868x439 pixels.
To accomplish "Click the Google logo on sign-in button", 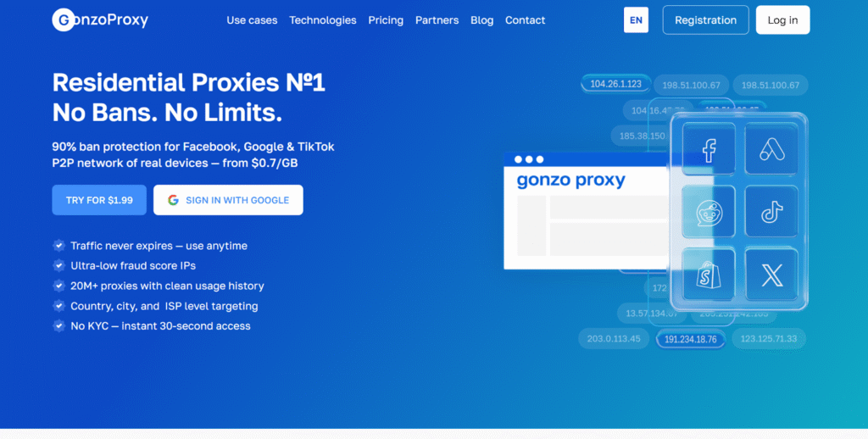I will pyautogui.click(x=173, y=200).
